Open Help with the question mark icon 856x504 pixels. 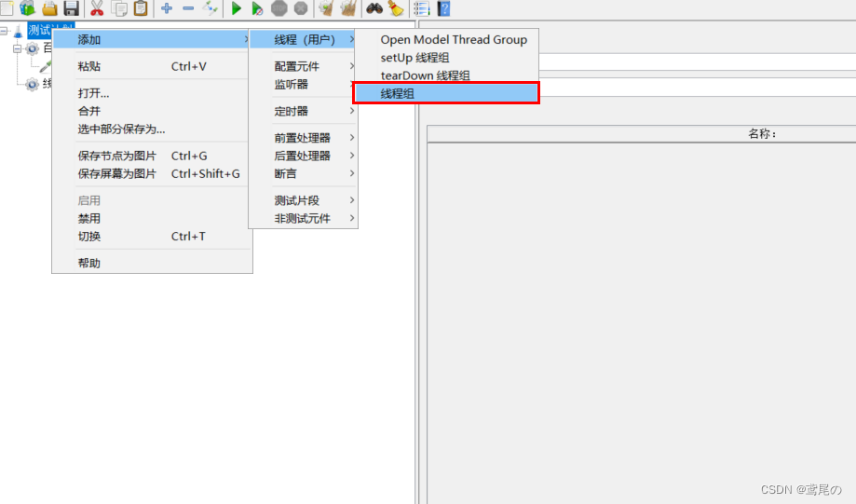pyautogui.click(x=443, y=8)
